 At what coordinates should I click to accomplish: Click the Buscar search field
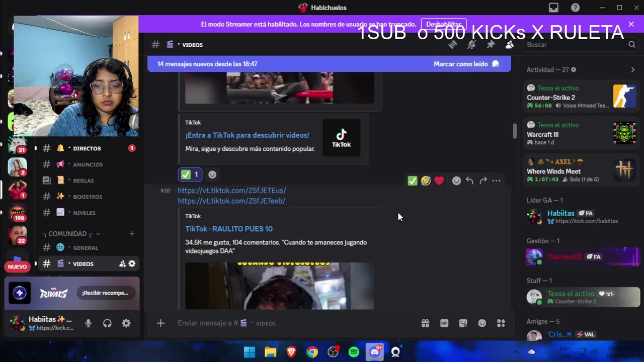(x=581, y=45)
